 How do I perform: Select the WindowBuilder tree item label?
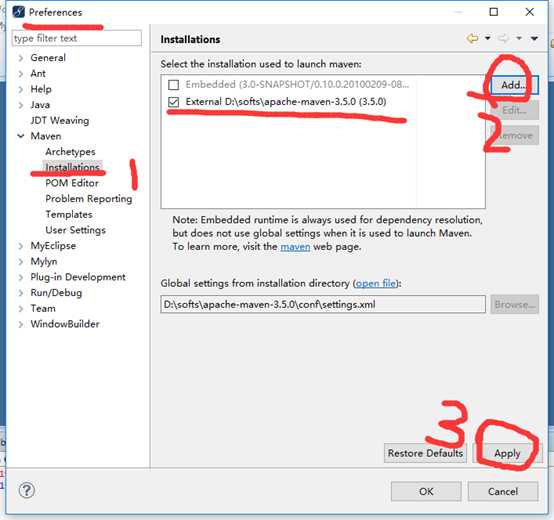click(65, 324)
